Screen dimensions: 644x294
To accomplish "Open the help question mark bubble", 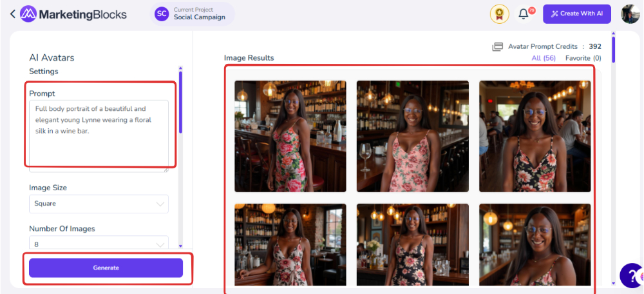I will click(x=632, y=275).
